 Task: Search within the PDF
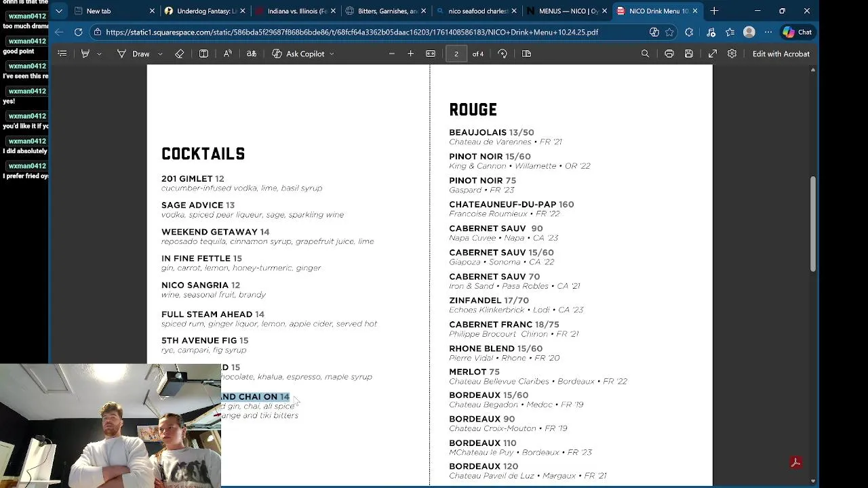click(x=645, y=54)
